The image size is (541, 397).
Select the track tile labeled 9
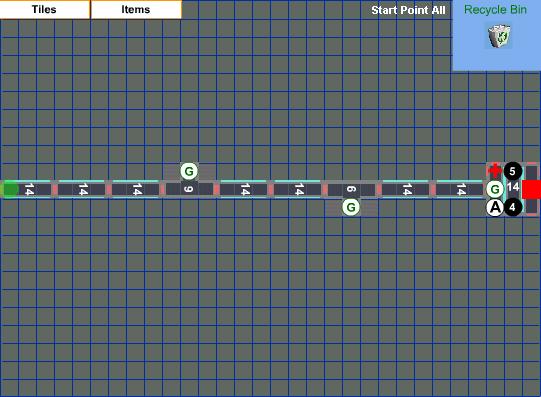(189, 189)
